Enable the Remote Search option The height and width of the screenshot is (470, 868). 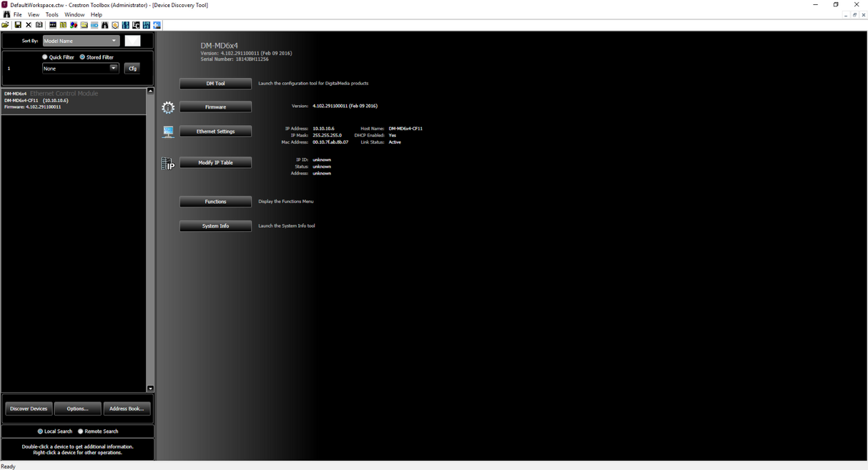81,431
